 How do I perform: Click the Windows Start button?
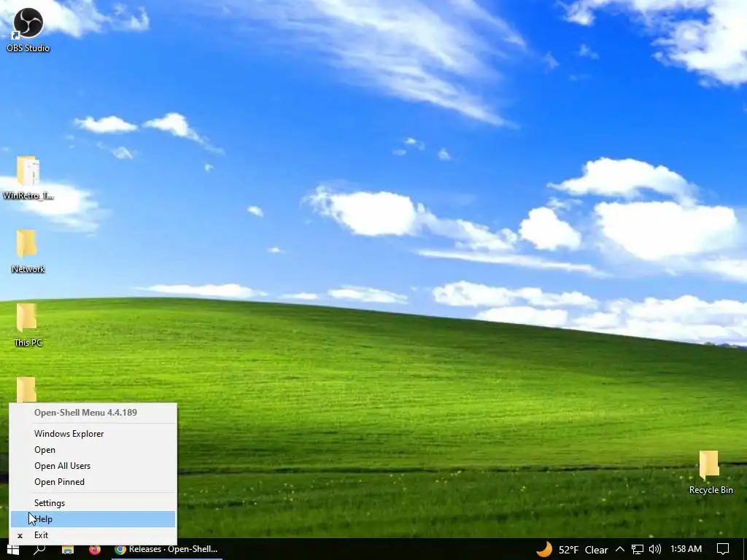[13, 550]
